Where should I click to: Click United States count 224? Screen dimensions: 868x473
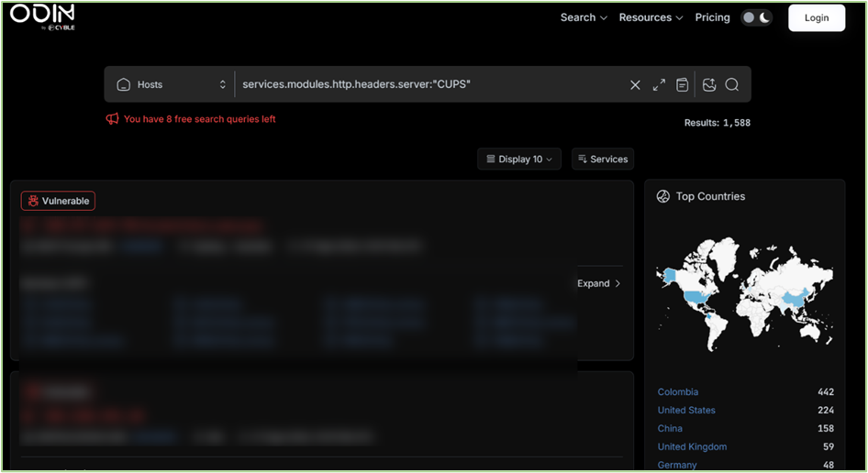pos(826,410)
